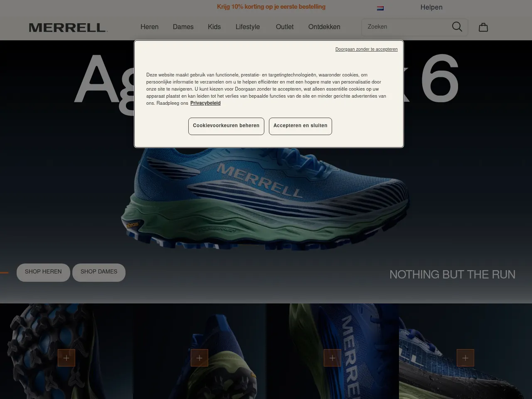Open the Kids section
532x399 pixels.
214,27
